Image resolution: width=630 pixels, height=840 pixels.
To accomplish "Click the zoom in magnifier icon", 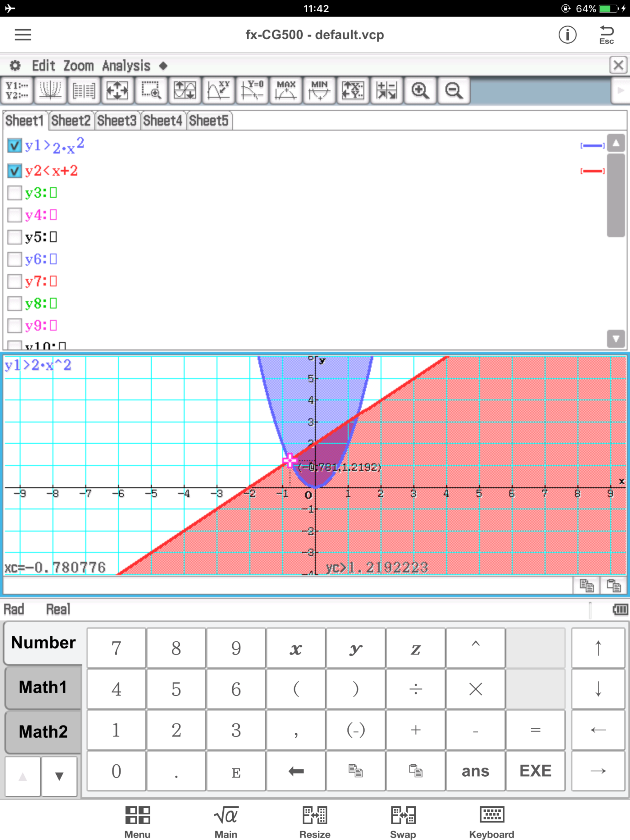I will tap(420, 90).
